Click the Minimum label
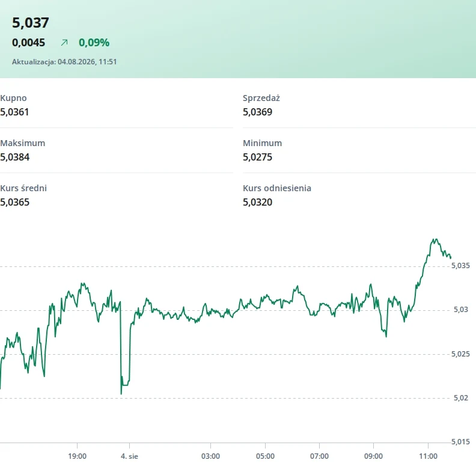The width and height of the screenshot is (476, 475). (x=262, y=143)
